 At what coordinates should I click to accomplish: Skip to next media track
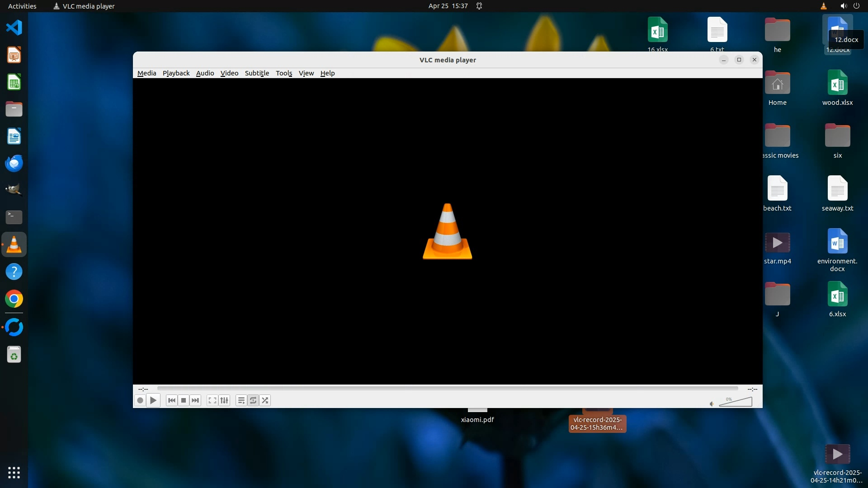pos(195,400)
